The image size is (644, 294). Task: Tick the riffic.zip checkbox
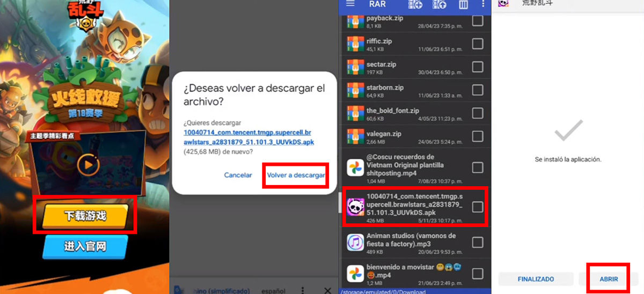477,44
